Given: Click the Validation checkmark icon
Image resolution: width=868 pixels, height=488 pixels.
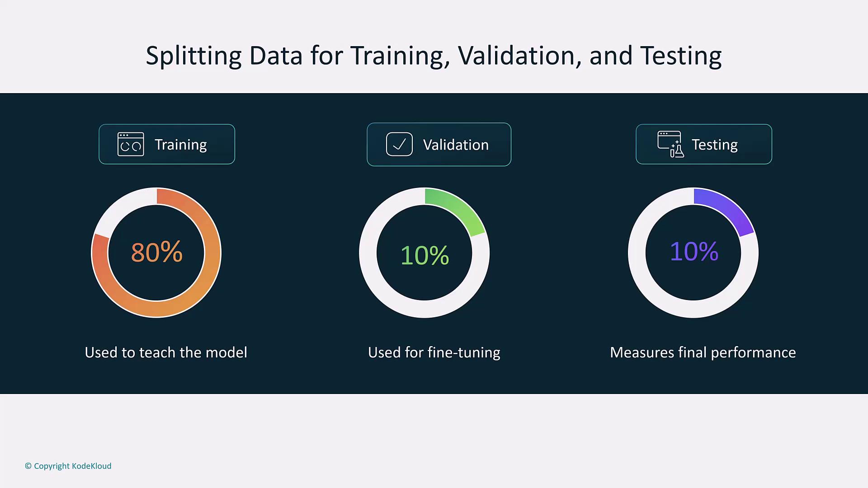Looking at the screenshot, I should coord(399,144).
